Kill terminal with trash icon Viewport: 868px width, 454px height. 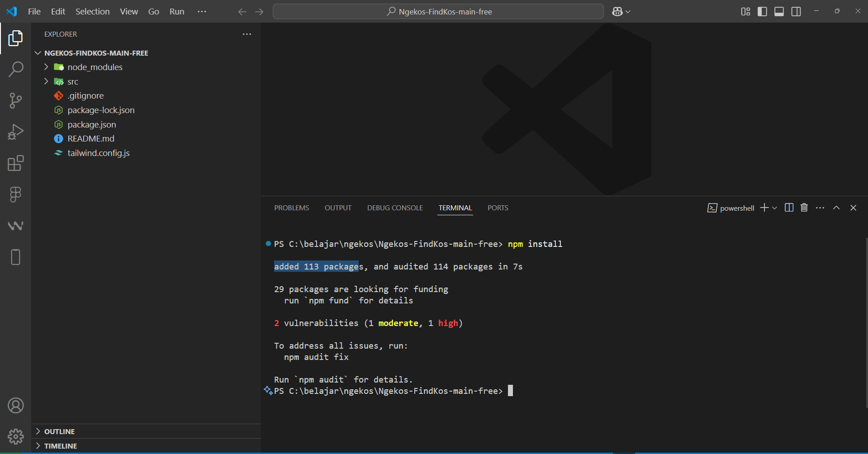[x=804, y=208]
